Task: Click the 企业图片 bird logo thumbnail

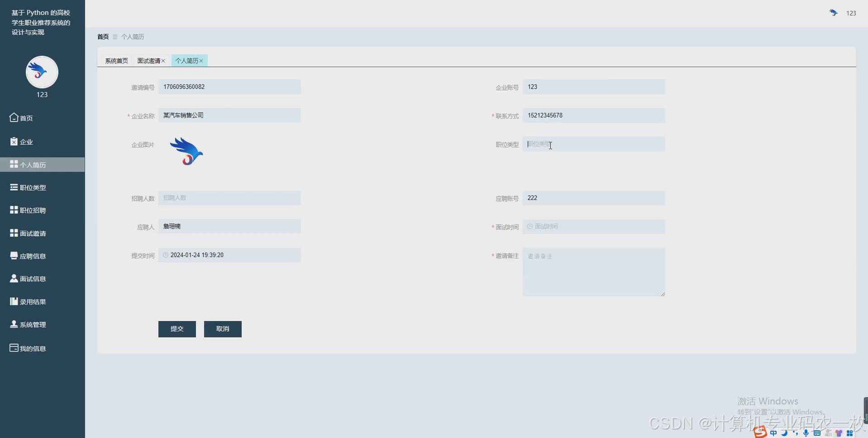Action: [x=186, y=152]
